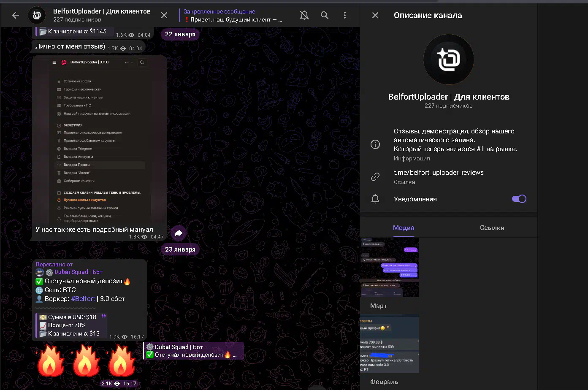
Task: Go back with the header arrow
Action: click(x=16, y=15)
